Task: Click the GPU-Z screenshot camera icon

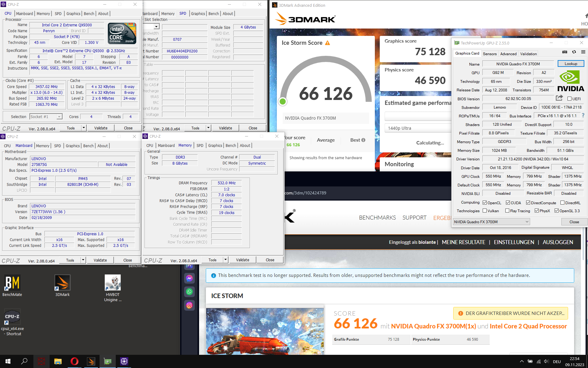Action: [x=565, y=52]
